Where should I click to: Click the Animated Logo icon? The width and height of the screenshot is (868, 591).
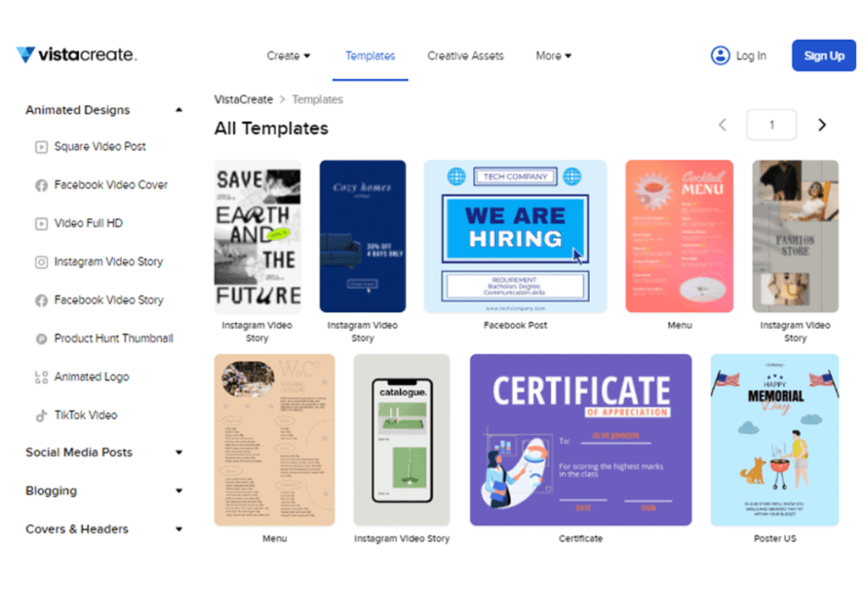click(41, 377)
